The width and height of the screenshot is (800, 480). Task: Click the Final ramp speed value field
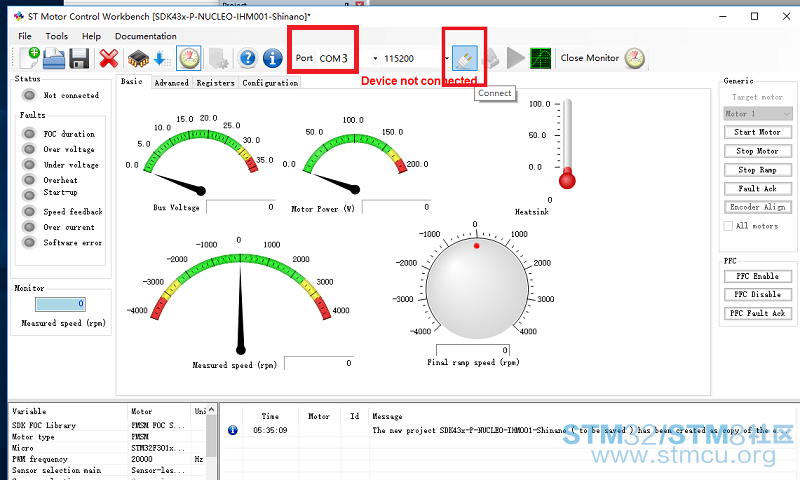(x=472, y=350)
